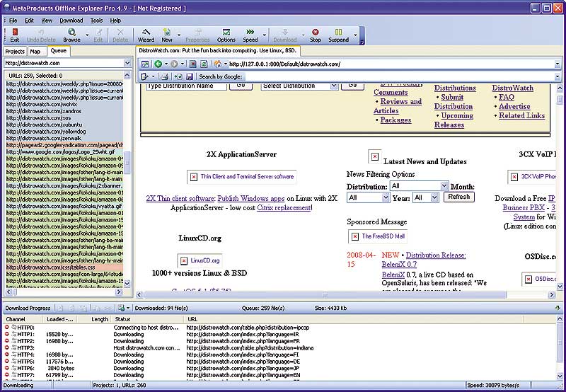Select the distrowatch.com/css/tables.css queue row
The height and width of the screenshot is (392, 566).
(x=64, y=267)
